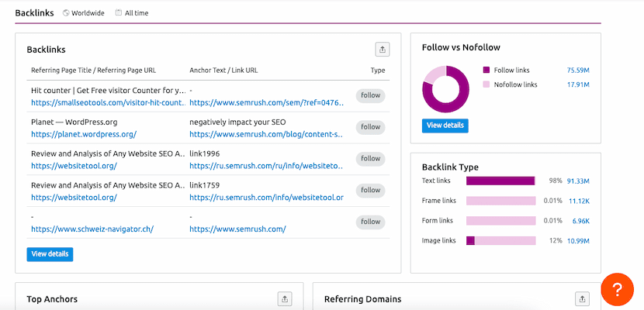Screen dimensions: 644x310
Task: Open the smallseotools.com visitor-hit-counter link
Action: click(x=109, y=103)
